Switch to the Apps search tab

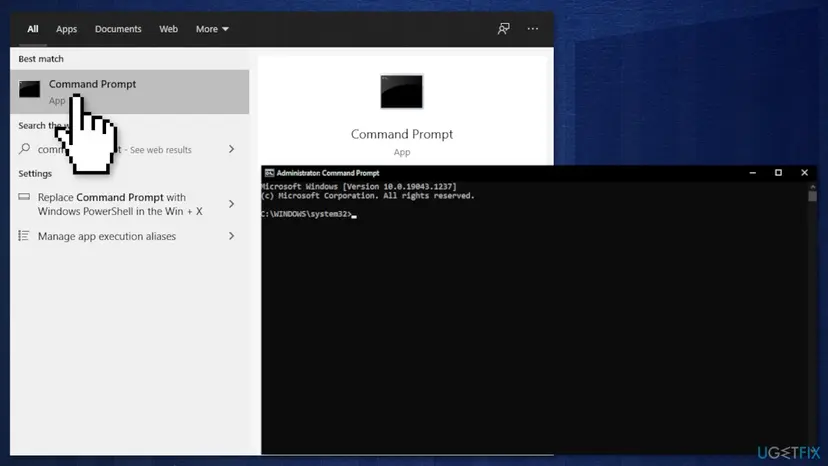pos(67,29)
